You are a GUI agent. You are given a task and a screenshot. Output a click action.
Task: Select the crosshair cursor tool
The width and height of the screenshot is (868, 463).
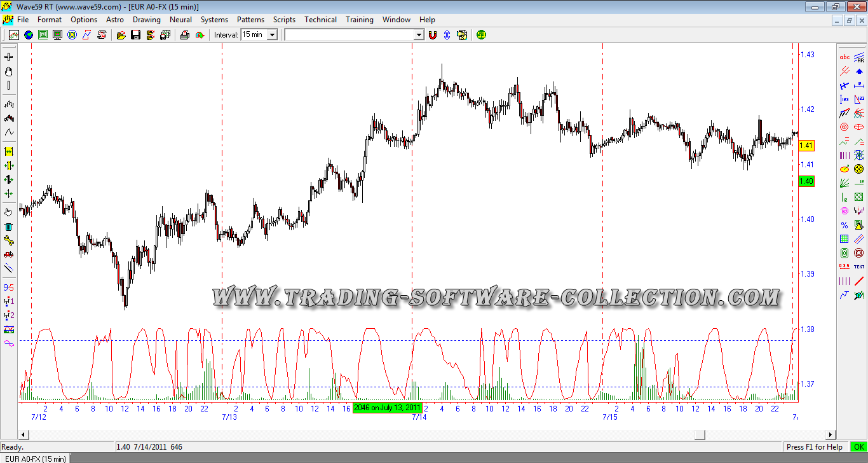tap(8, 57)
